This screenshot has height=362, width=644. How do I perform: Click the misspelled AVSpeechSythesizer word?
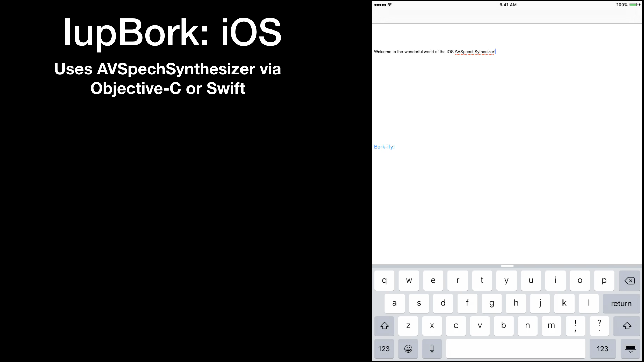pos(474,52)
